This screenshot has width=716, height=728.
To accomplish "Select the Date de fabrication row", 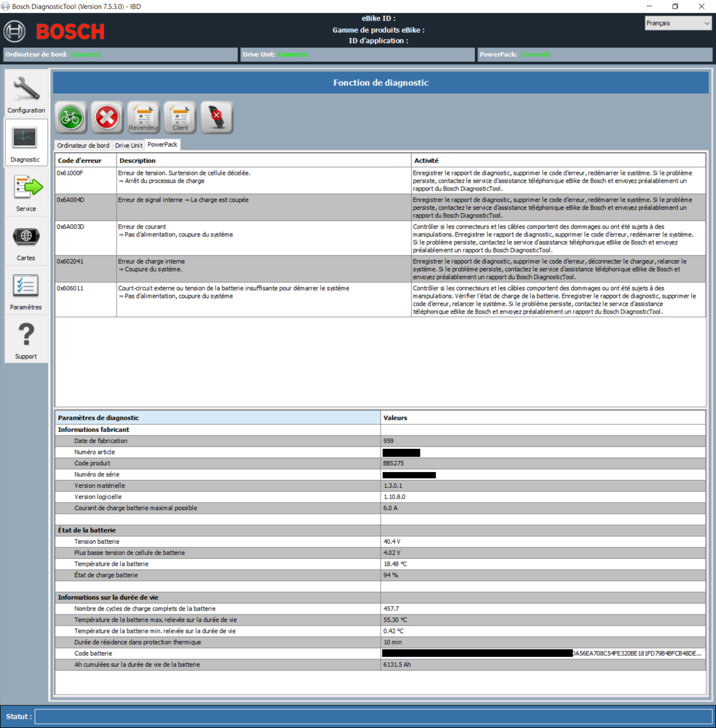I will coord(380,441).
